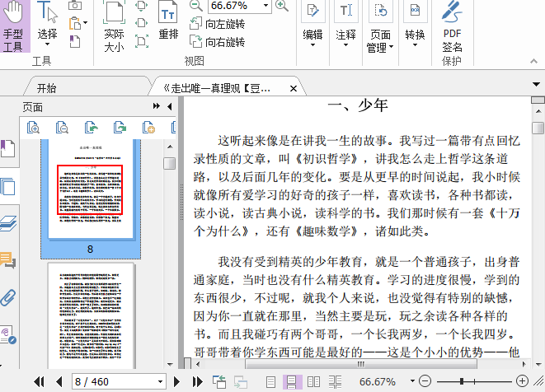Open the page number dropdown arrow
Screen dimensions: 545x392
[160, 381]
